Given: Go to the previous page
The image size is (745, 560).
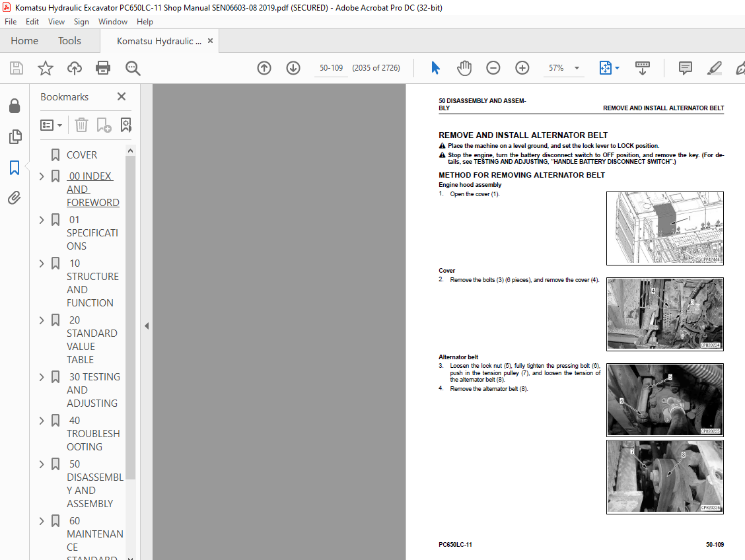Looking at the screenshot, I should pos(264,68).
